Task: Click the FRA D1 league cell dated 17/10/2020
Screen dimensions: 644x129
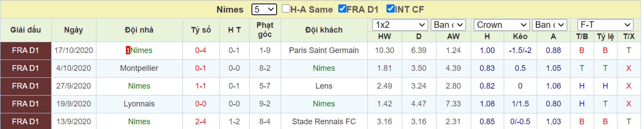Action: click(26, 50)
